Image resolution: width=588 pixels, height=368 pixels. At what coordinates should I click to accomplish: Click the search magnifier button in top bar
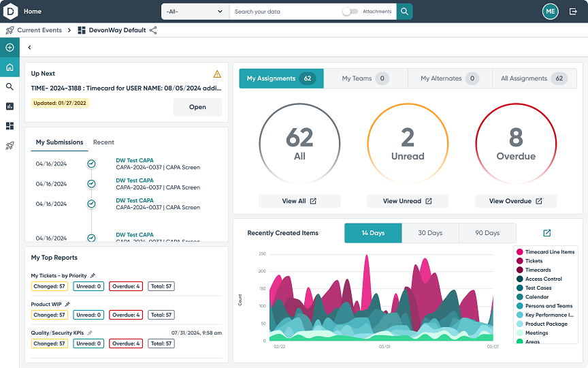tap(404, 12)
